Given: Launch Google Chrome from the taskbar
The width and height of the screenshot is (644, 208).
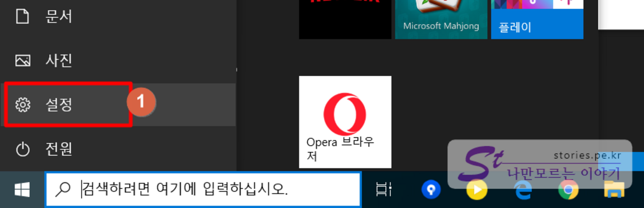Looking at the screenshot, I should (x=568, y=190).
